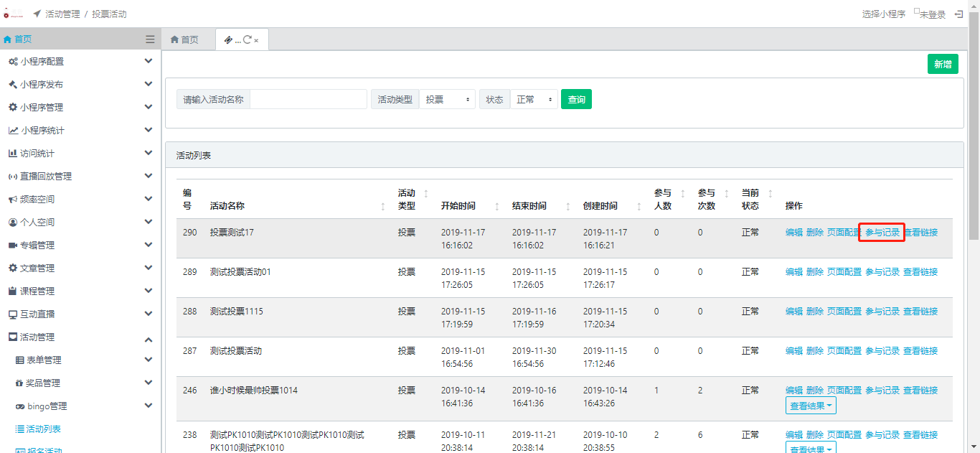Screen dimensions: 980x453
Task: Click the page vertical scrollbar
Action: [x=974, y=144]
